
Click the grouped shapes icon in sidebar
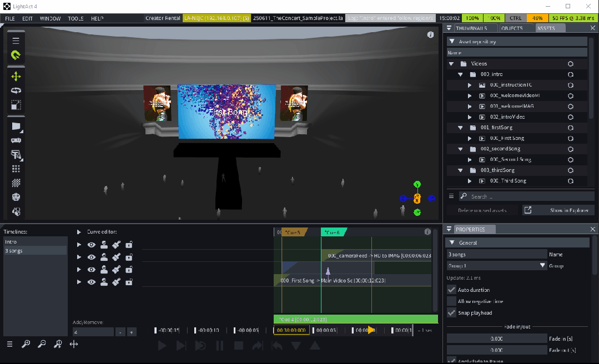[x=16, y=211]
